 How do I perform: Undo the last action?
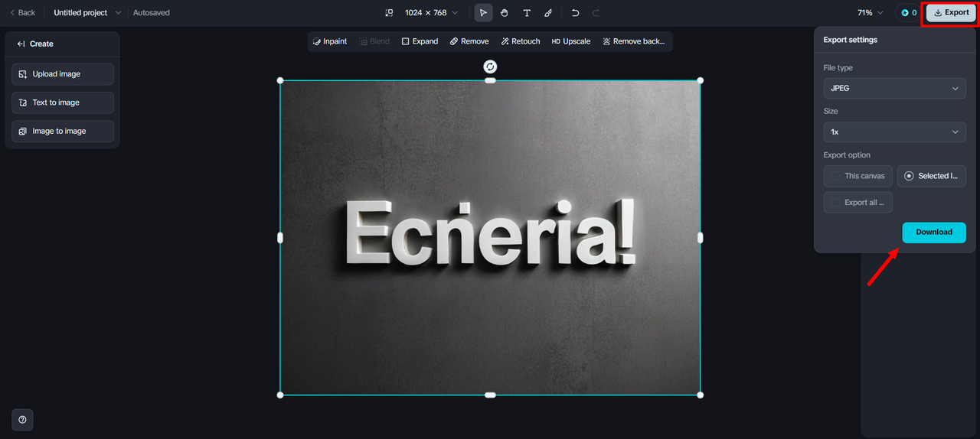tap(575, 12)
